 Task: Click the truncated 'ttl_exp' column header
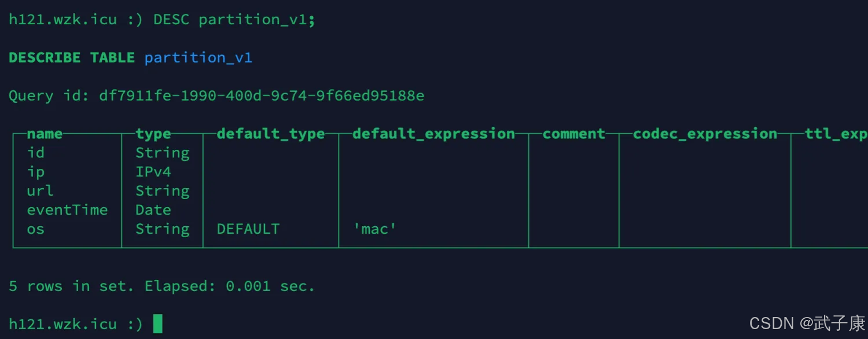(x=836, y=134)
